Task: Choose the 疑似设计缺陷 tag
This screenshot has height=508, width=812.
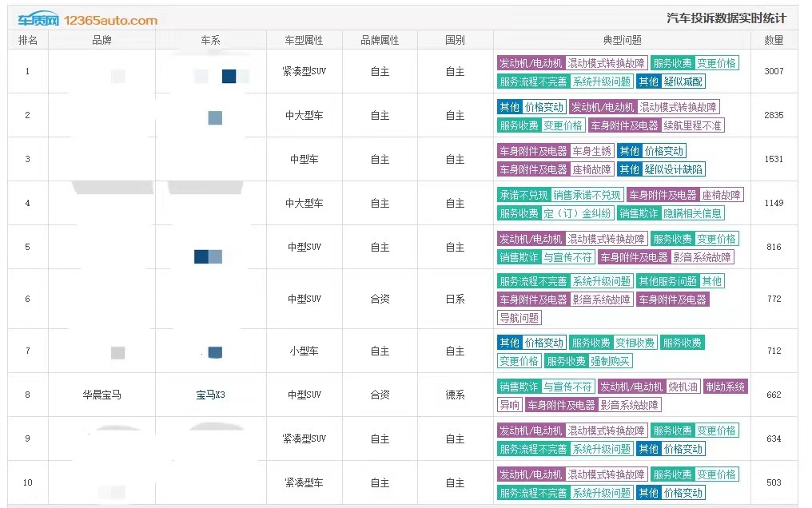Action: click(674, 169)
